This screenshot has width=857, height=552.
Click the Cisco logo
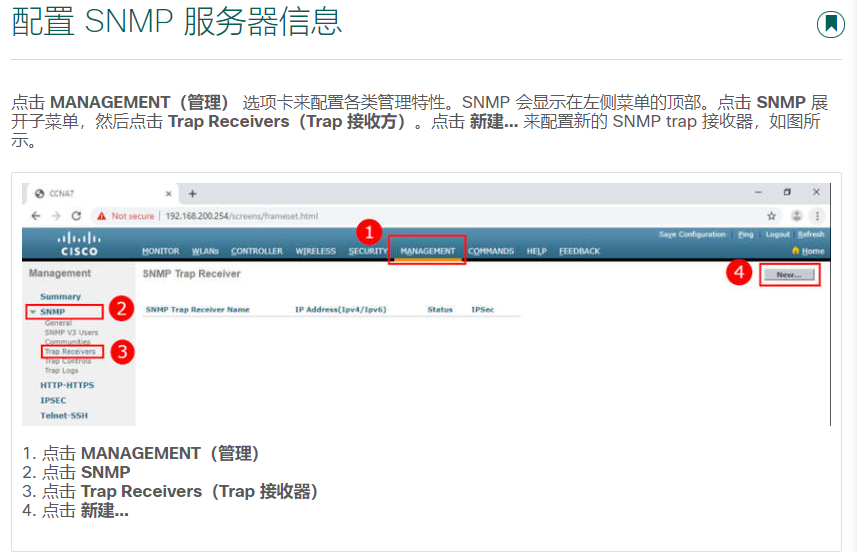79,244
